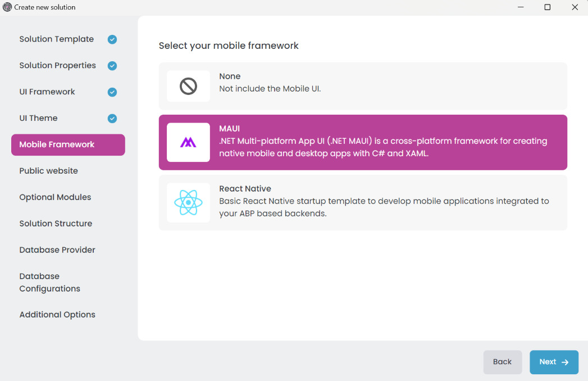Select the None mobile framework option

click(362, 86)
